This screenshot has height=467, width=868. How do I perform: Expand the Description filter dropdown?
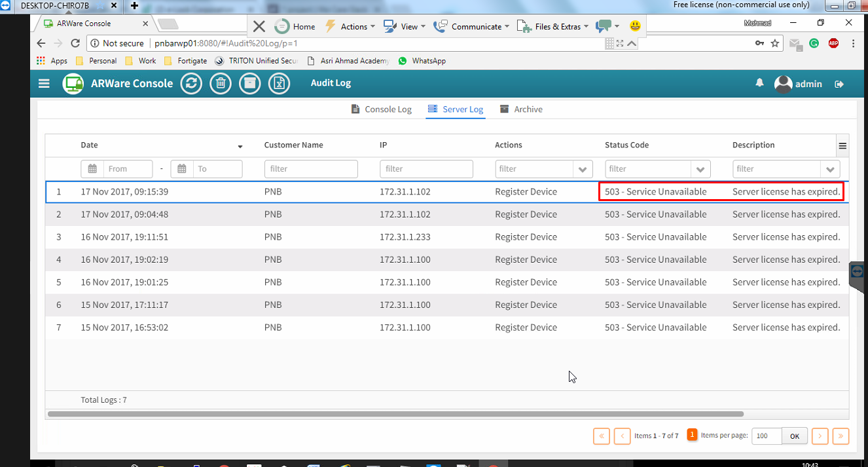point(831,170)
